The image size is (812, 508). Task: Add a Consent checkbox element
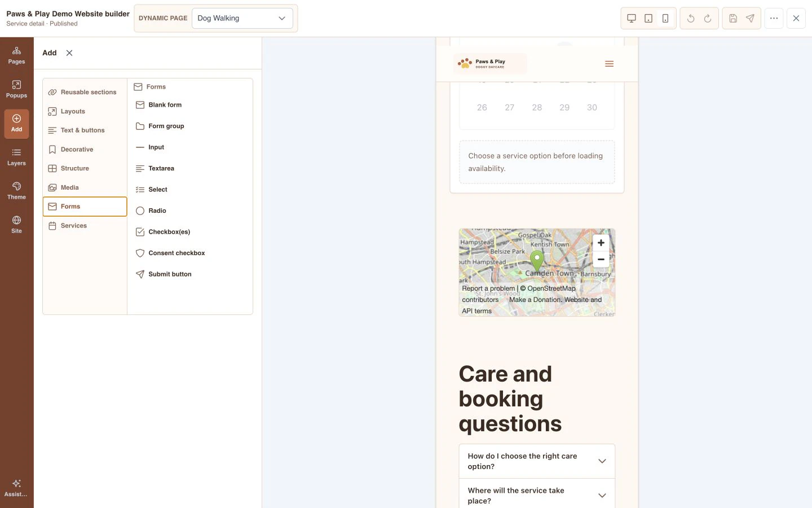click(x=190, y=253)
